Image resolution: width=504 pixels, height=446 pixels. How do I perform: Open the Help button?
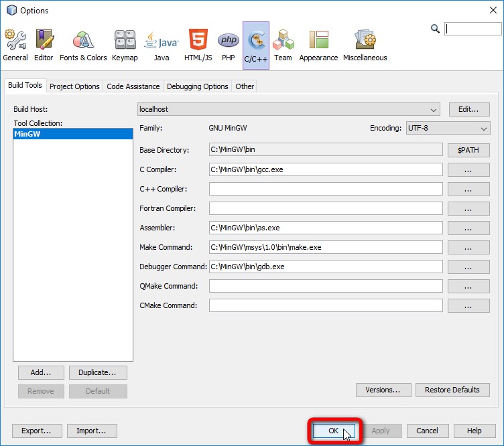click(x=475, y=431)
